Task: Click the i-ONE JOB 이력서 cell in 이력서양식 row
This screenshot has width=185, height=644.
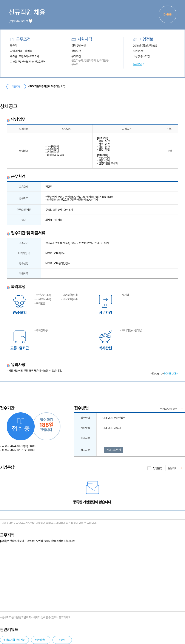Action: 110,253
